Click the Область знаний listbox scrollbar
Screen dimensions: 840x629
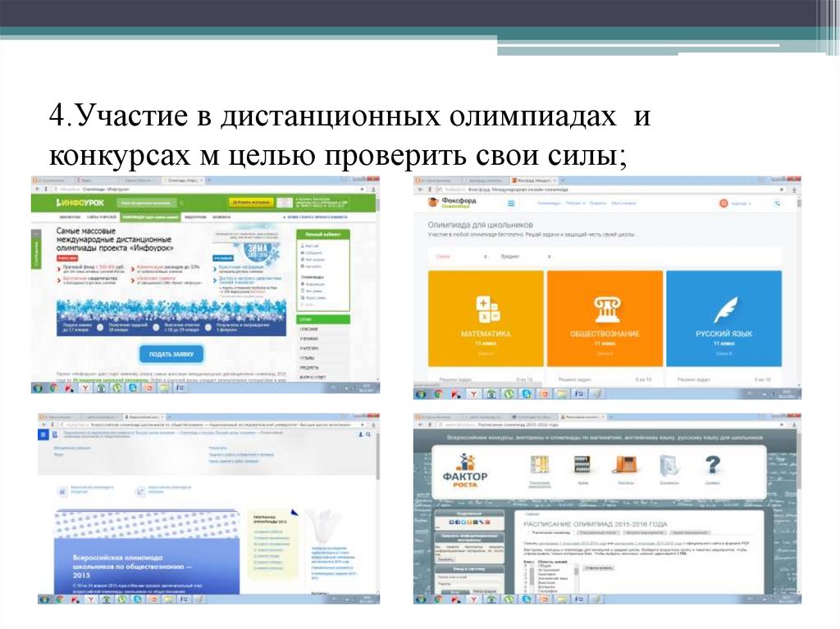click(577, 578)
